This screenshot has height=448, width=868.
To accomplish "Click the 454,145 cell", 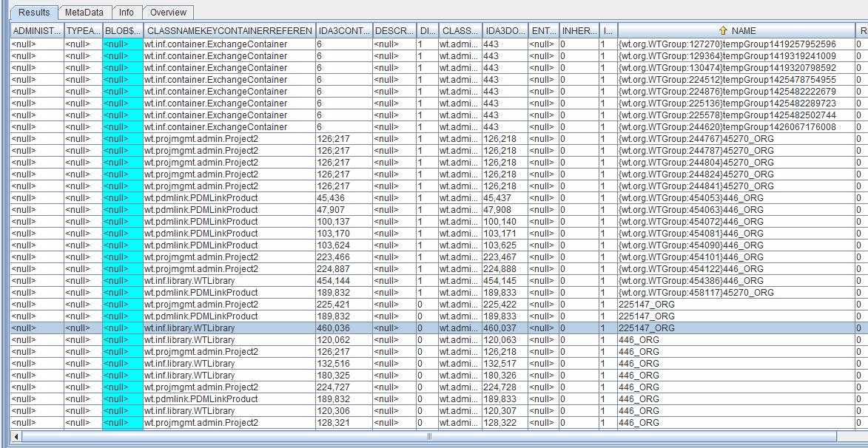I will point(505,281).
